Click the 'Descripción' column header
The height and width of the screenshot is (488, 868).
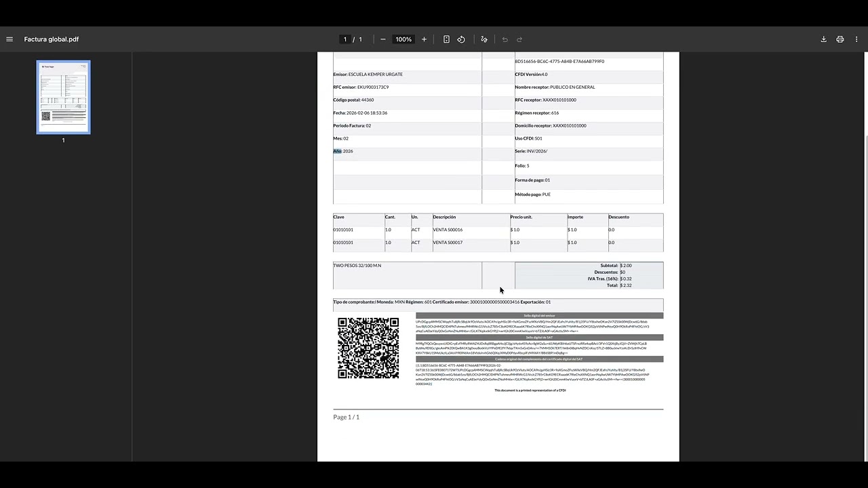[x=444, y=217]
